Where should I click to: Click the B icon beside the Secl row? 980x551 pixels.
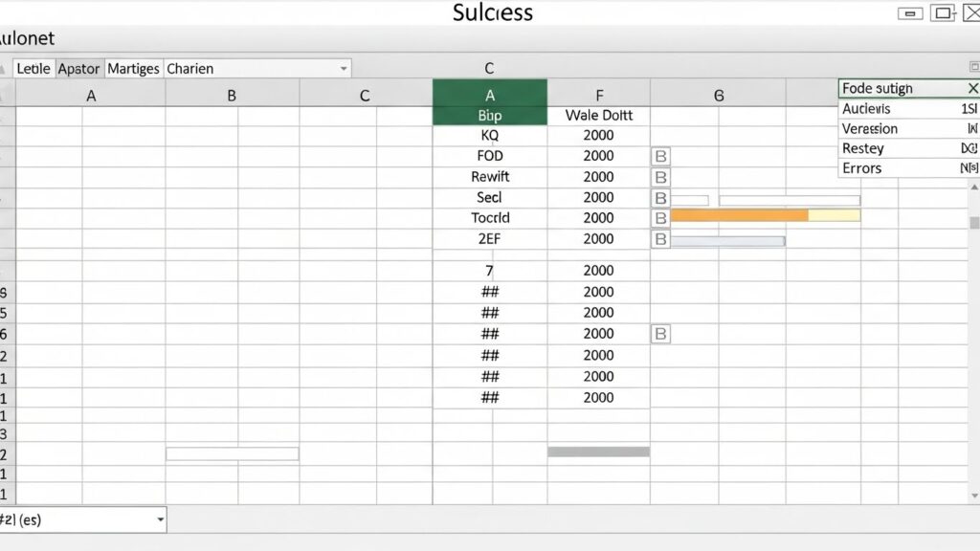click(660, 198)
